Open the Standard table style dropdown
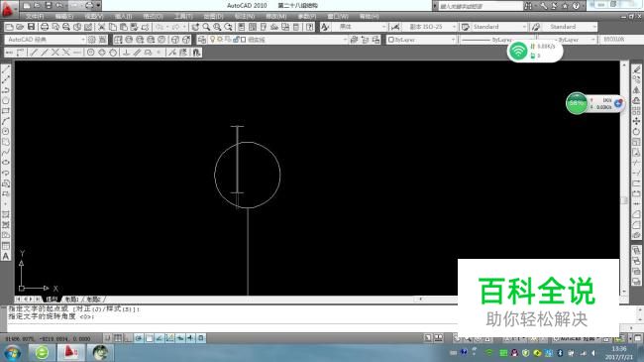644x362 pixels. [x=498, y=27]
